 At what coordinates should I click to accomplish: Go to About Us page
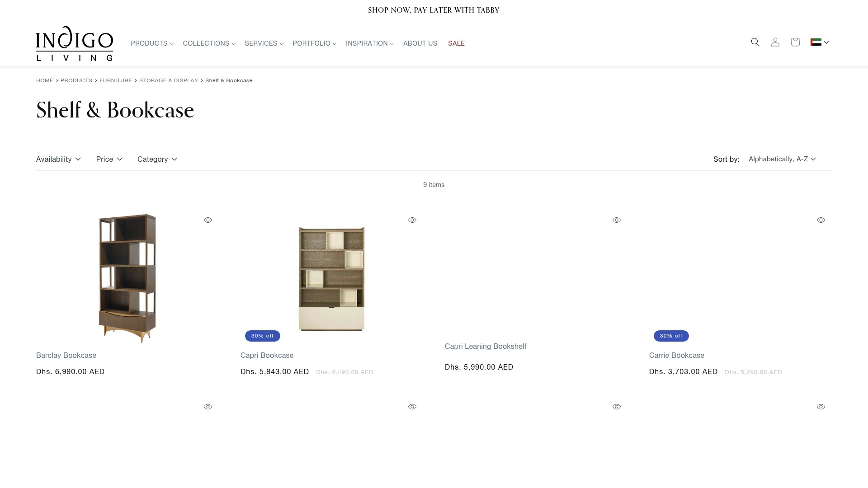point(420,43)
